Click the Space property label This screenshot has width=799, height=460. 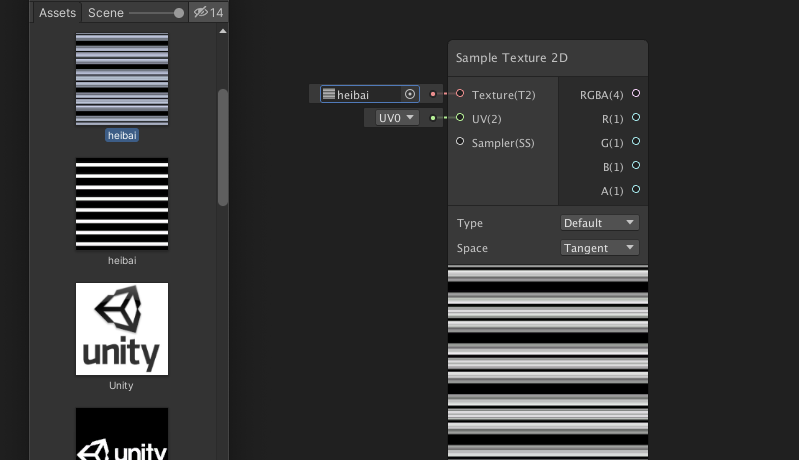[x=472, y=248]
